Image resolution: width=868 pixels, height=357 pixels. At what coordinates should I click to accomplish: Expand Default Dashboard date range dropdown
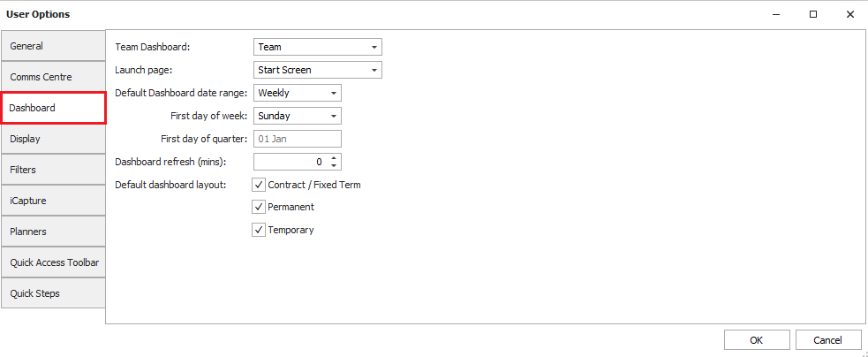(334, 93)
